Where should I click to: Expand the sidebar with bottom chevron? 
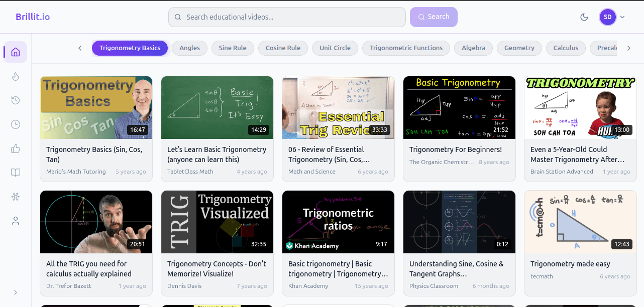click(16, 292)
